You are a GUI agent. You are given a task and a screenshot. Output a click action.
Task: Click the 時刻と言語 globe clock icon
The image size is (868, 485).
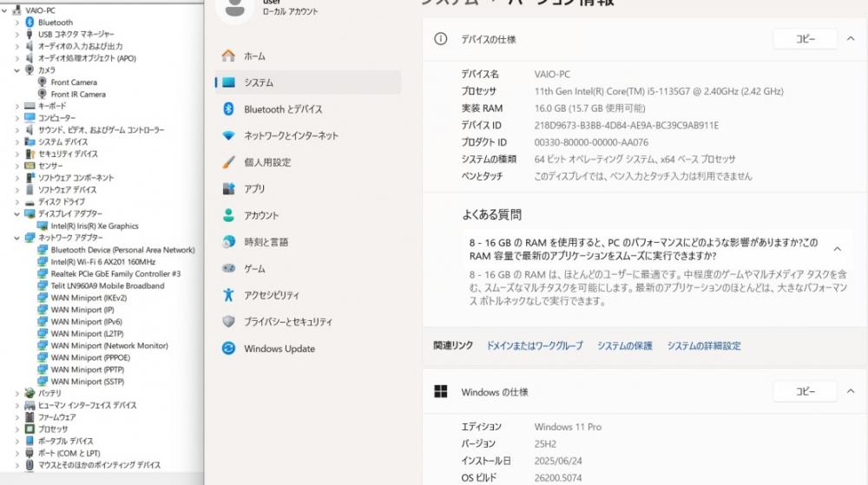tap(228, 242)
